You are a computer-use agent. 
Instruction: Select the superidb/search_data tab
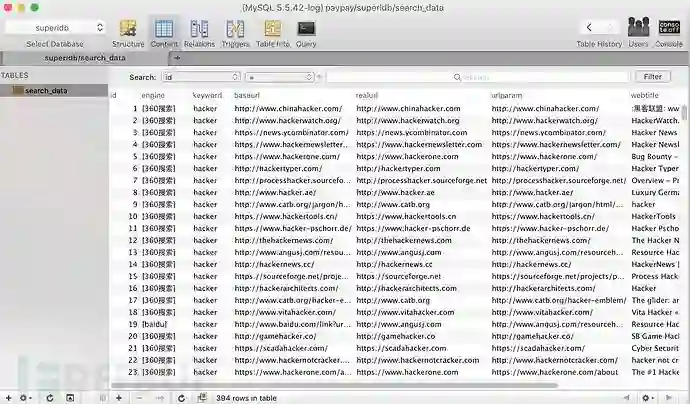[85, 58]
